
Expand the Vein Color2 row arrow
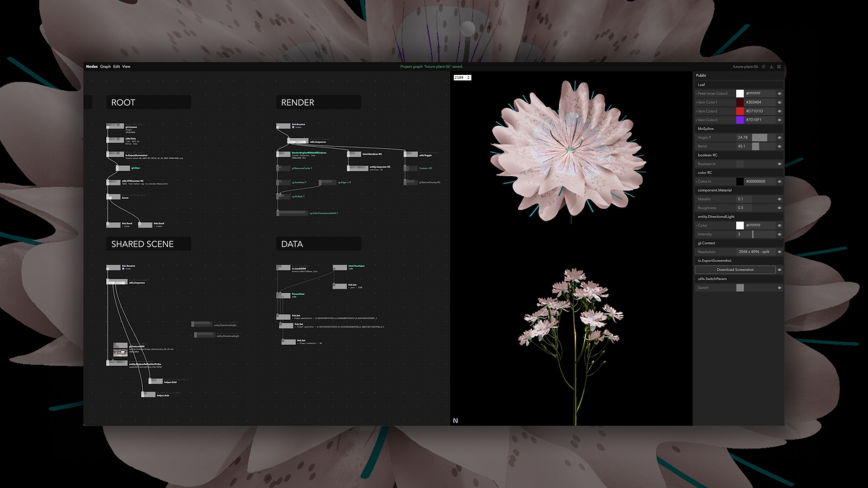(x=697, y=111)
